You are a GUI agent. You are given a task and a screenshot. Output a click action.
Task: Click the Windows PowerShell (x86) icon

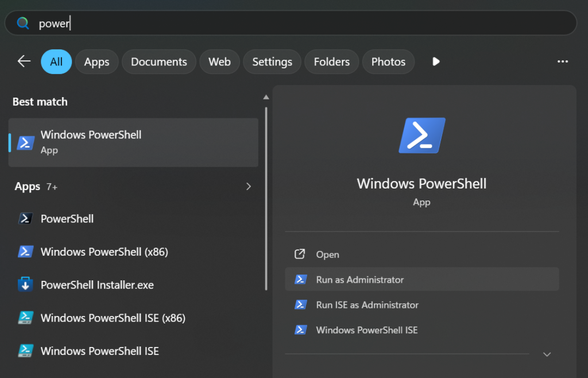tap(25, 252)
